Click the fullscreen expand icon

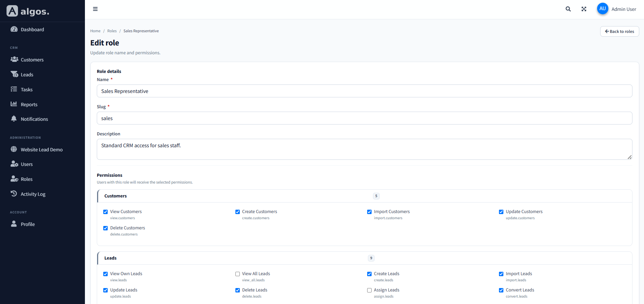click(584, 9)
